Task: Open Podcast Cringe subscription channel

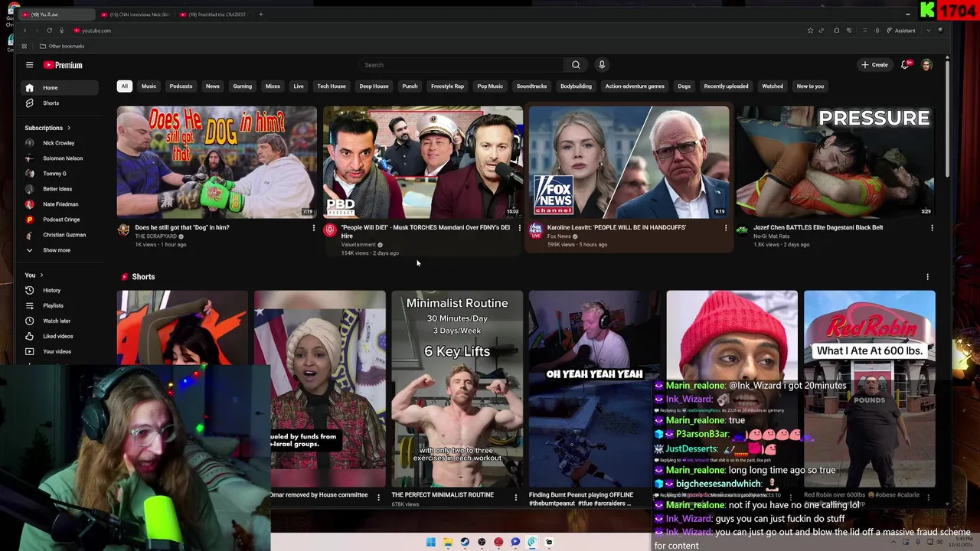Action: pyautogui.click(x=60, y=220)
